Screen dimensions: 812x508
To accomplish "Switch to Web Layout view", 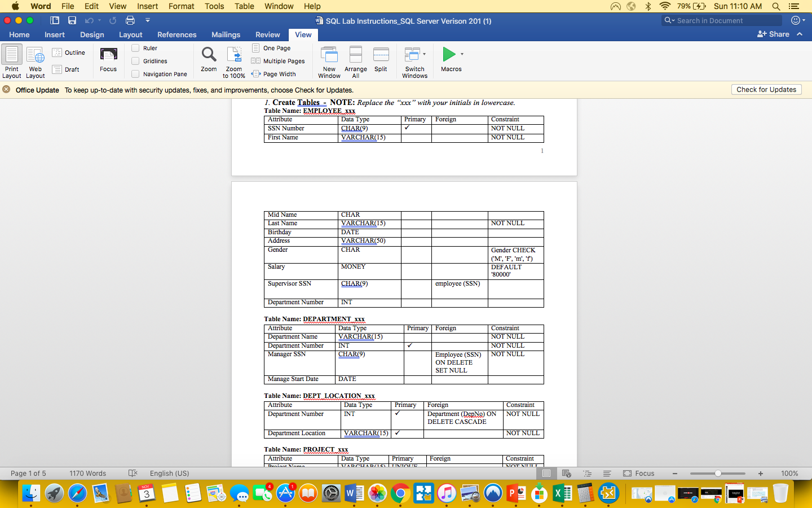I will [x=35, y=62].
